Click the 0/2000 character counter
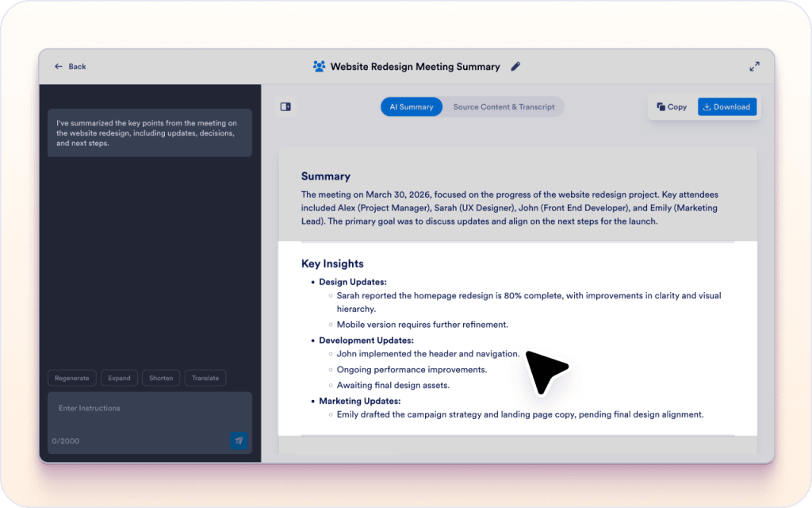 [67, 441]
